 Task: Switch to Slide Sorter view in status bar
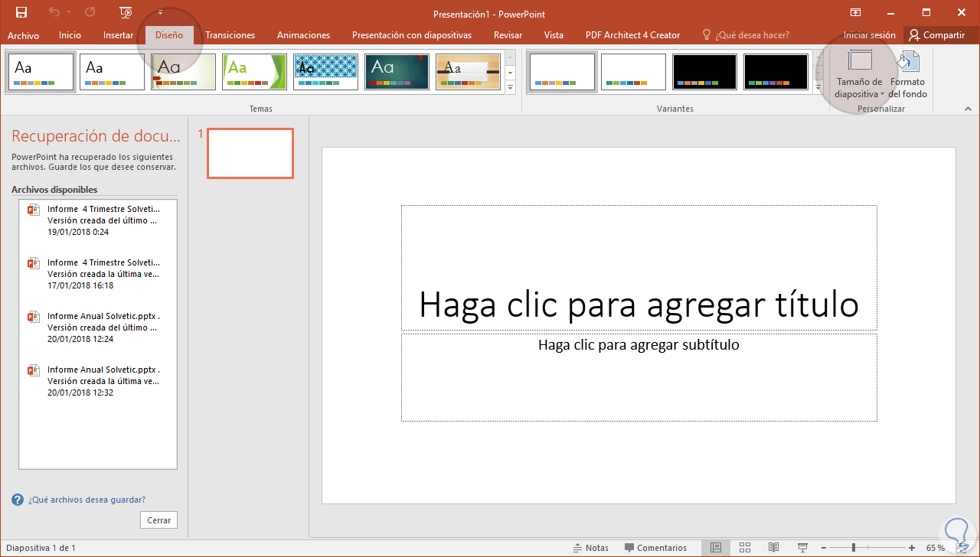point(745,548)
